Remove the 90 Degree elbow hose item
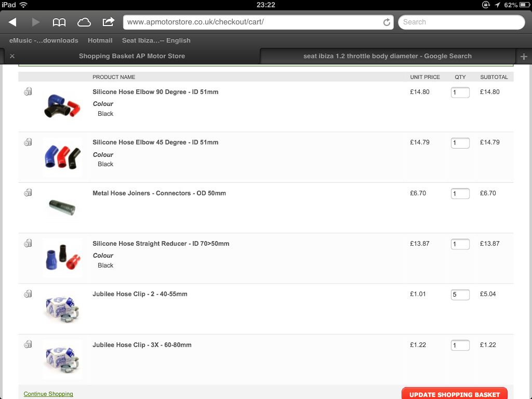Image resolution: width=532 pixels, height=399 pixels. [x=28, y=91]
